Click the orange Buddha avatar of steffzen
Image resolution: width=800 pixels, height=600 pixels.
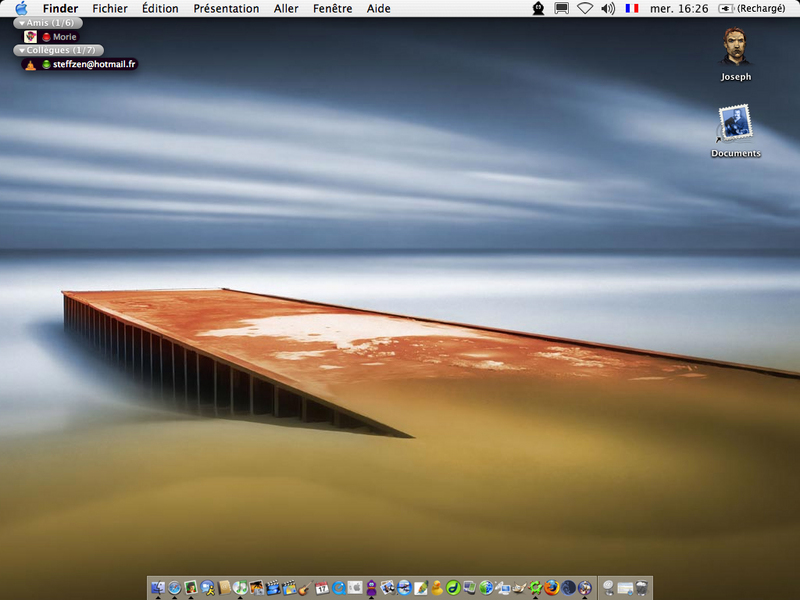pos(30,64)
